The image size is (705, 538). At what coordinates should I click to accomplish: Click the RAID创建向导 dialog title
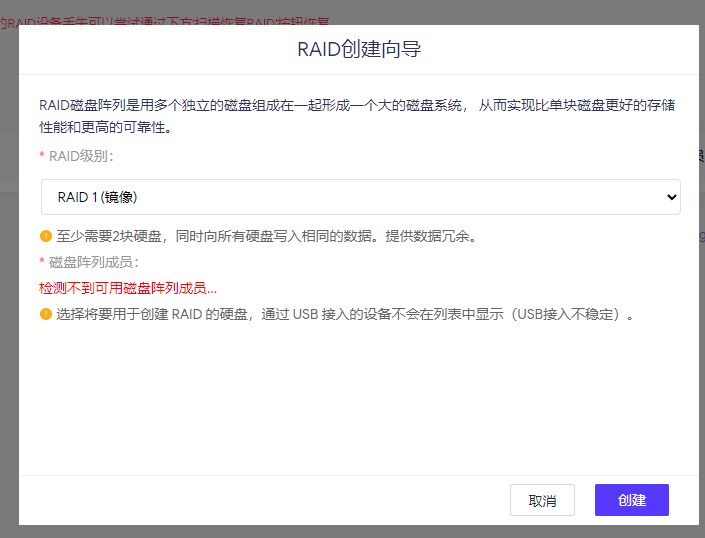359,49
